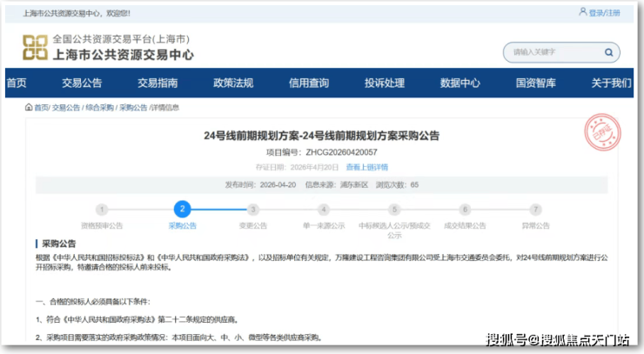Select step 3 circle 变更公告
Viewport: 644px width, 354px height.
[x=253, y=210]
